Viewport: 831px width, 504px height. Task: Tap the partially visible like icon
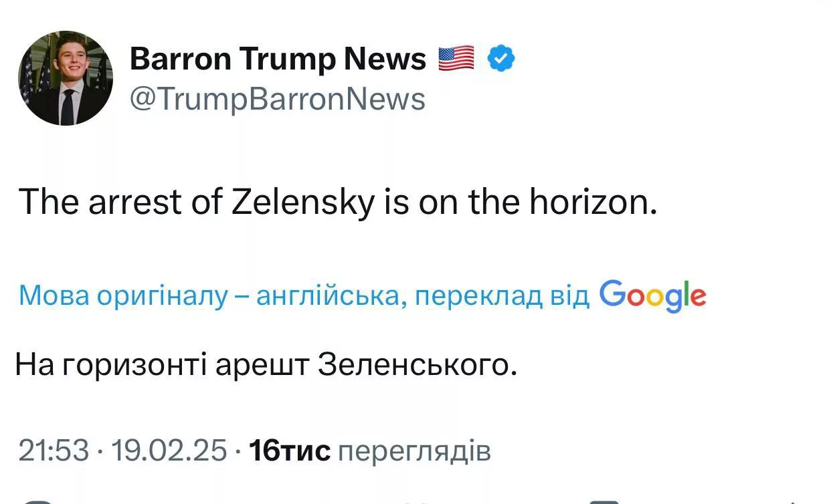point(418,501)
